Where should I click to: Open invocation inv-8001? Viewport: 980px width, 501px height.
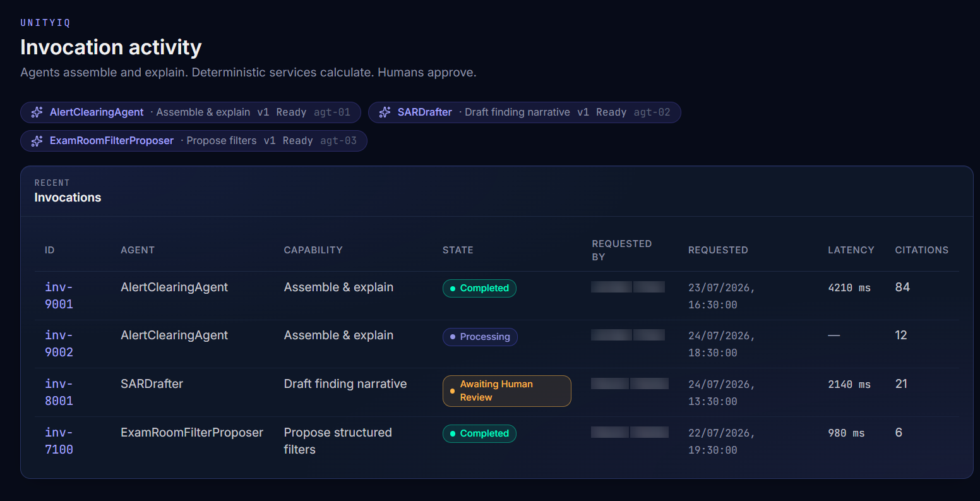[59, 392]
